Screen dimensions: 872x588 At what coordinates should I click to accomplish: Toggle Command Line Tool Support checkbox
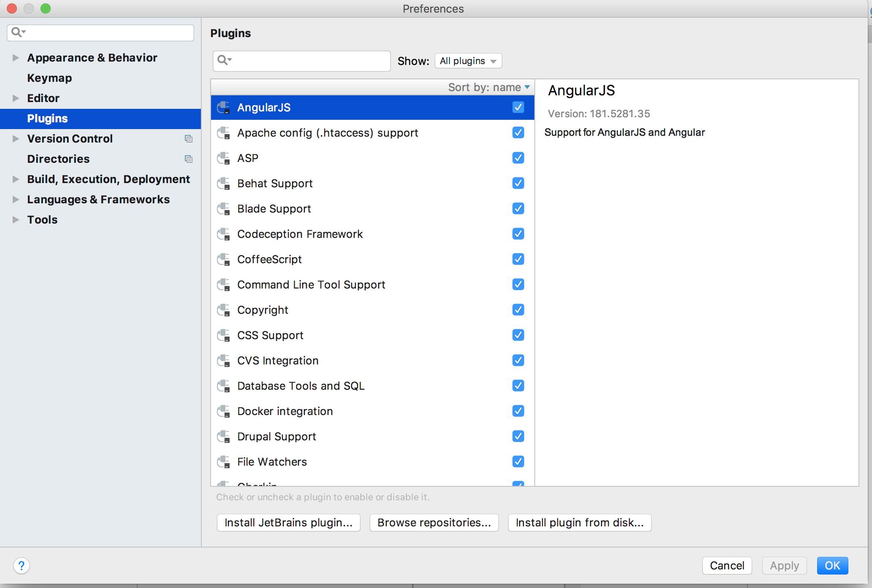point(518,285)
